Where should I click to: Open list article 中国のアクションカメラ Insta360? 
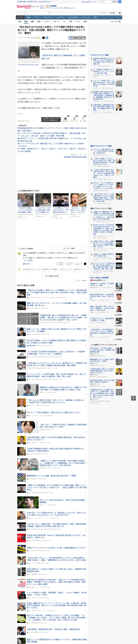click(56, 548)
